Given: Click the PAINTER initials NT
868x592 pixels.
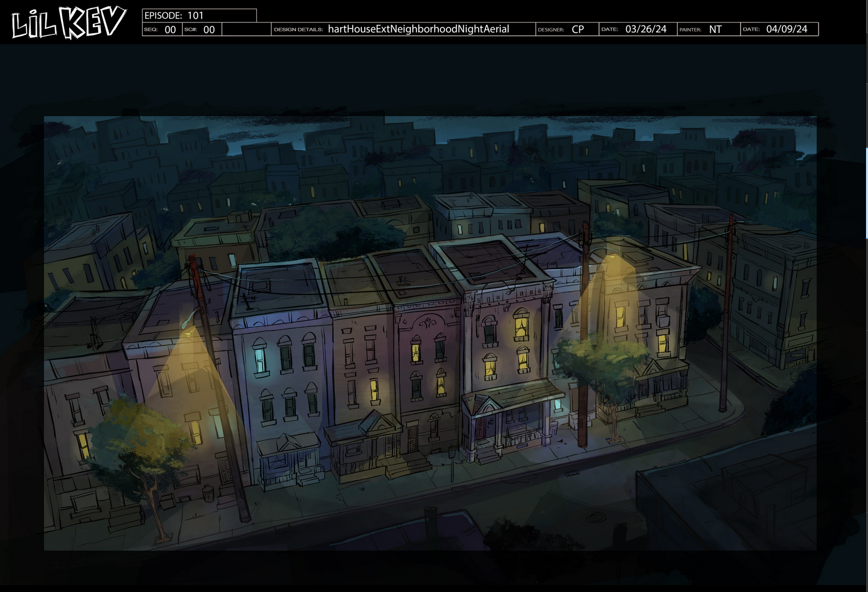Looking at the screenshot, I should 715,29.
